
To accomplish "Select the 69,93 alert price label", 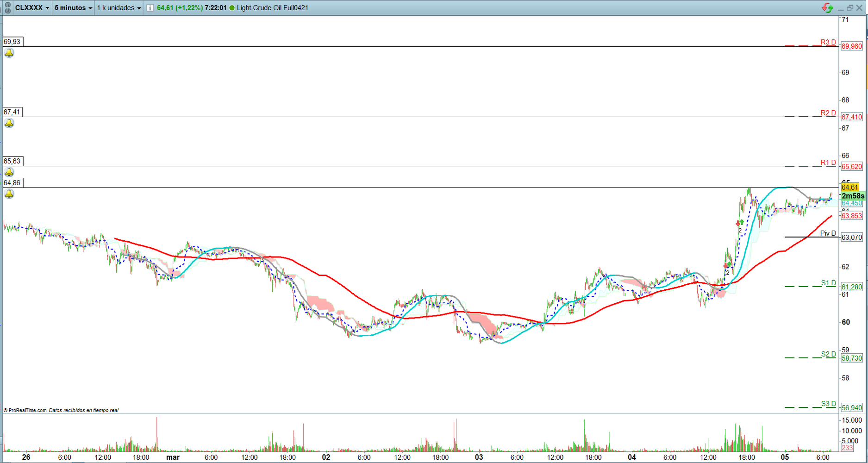I will (12, 42).
